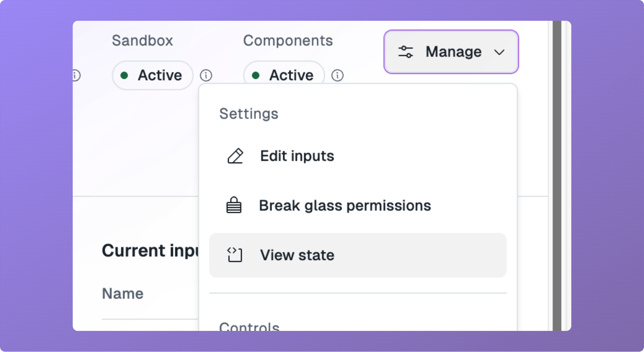Click the vertical scrollbar on the right
The image size is (644, 352).
point(557,176)
